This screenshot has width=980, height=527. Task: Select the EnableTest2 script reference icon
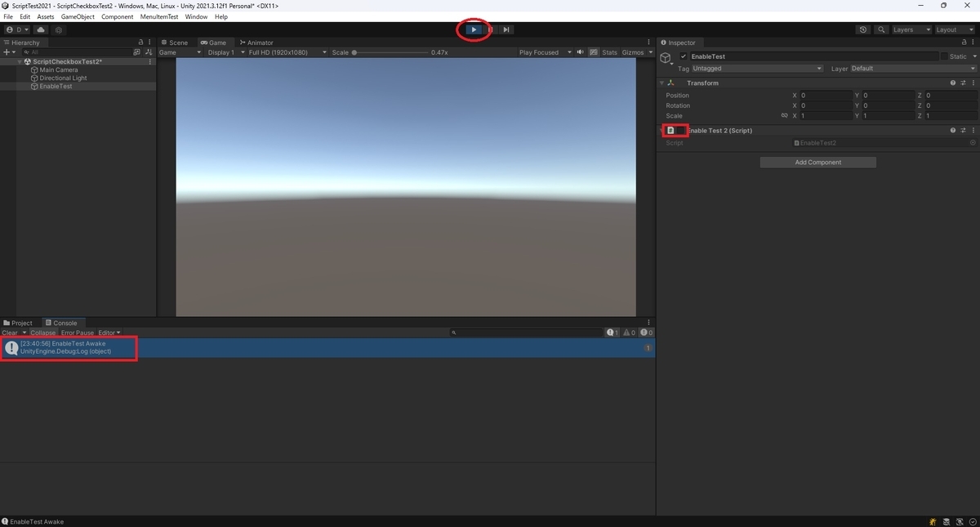(796, 142)
